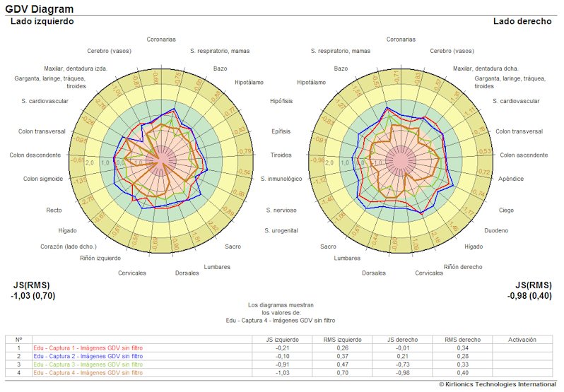Click the 'Riñón izquierdo' sector label
The height and width of the screenshot is (392, 564).
pos(100,258)
